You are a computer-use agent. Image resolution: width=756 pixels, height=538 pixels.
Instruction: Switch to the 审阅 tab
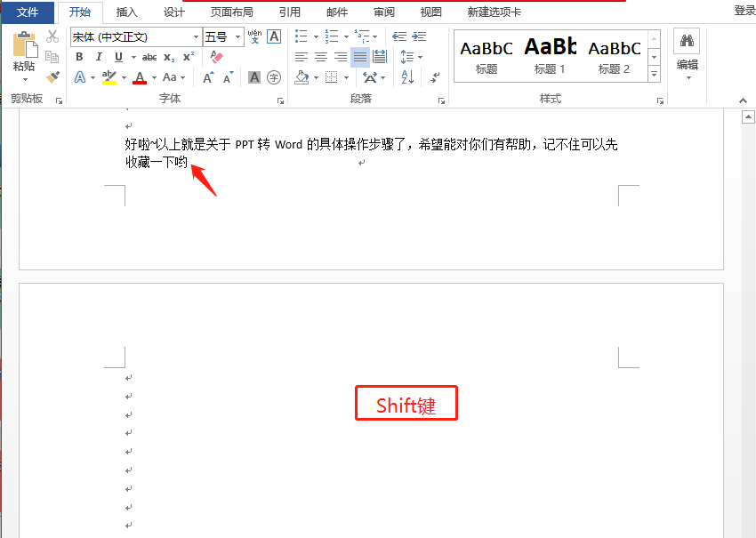(x=384, y=12)
